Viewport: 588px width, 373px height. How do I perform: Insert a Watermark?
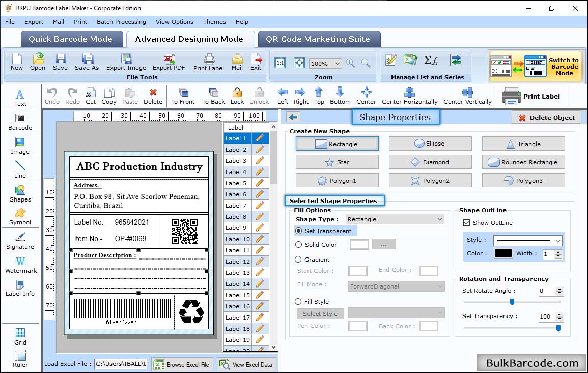(x=20, y=265)
